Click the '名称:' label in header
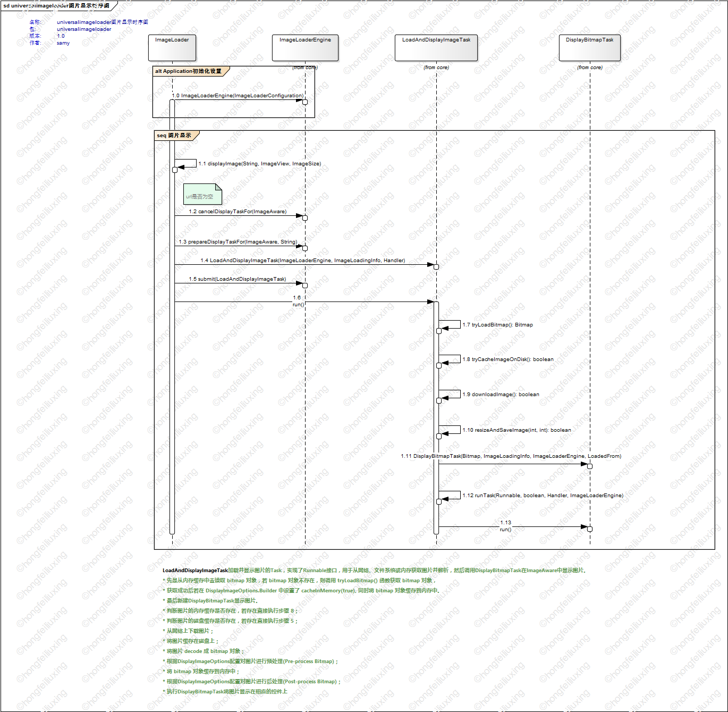 (x=35, y=22)
